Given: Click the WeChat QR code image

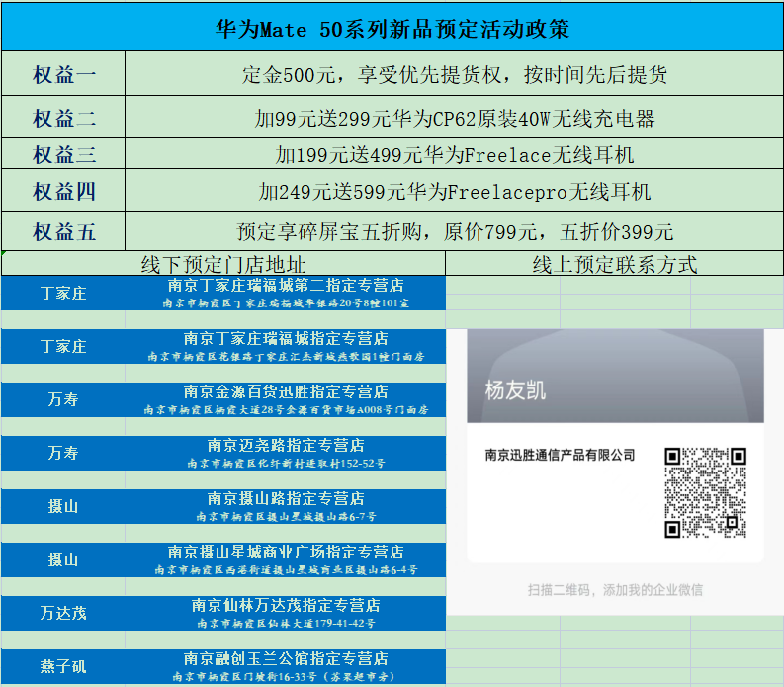Looking at the screenshot, I should (705, 492).
